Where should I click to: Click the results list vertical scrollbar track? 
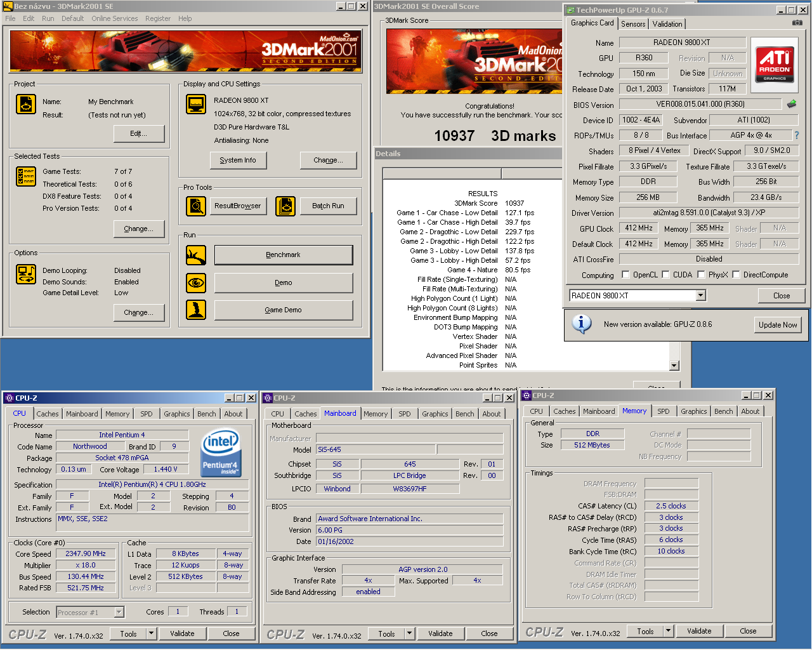point(674,352)
